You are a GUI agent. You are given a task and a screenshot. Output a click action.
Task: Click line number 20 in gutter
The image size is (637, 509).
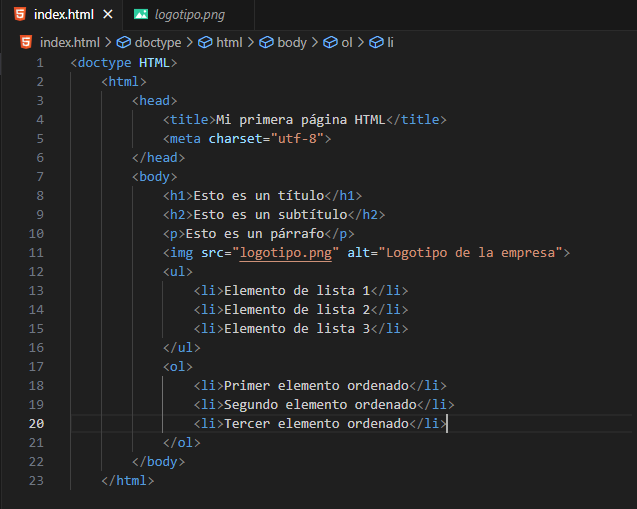36,424
